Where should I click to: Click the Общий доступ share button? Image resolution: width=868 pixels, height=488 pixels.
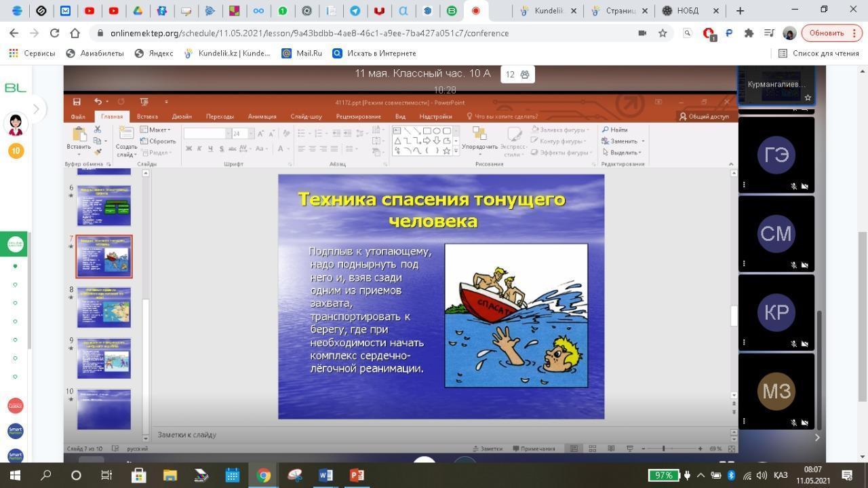[704, 116]
